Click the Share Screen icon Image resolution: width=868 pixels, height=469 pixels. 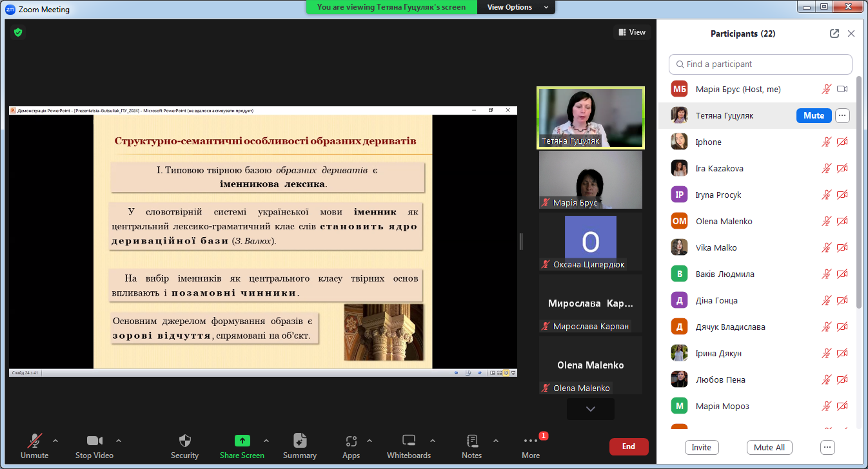(242, 441)
